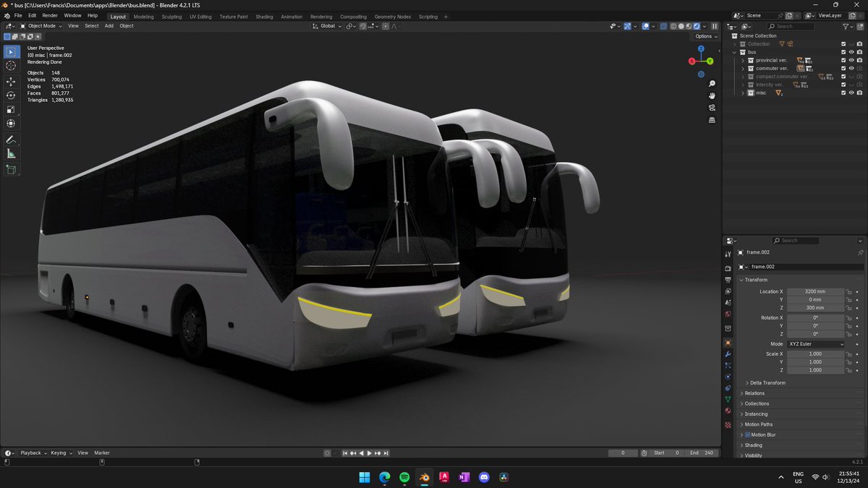Switch to rendered viewport shading
Screen dimensions: 868x488
tap(697, 26)
